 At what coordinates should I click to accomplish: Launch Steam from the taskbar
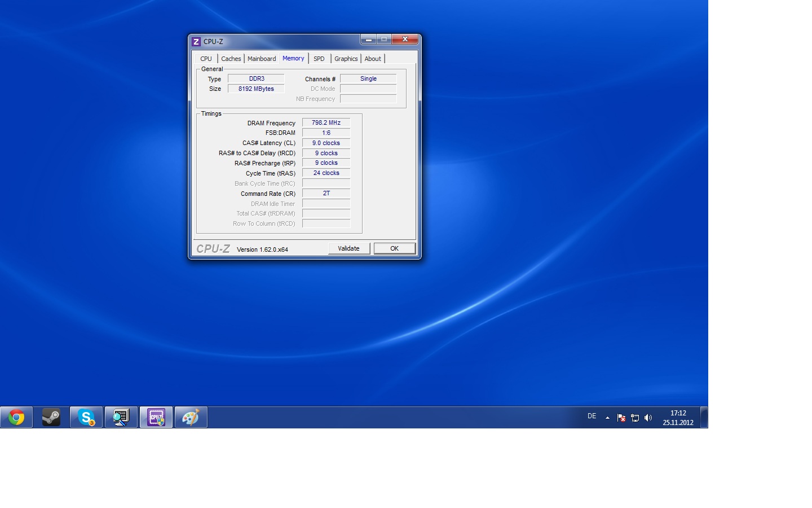point(51,417)
